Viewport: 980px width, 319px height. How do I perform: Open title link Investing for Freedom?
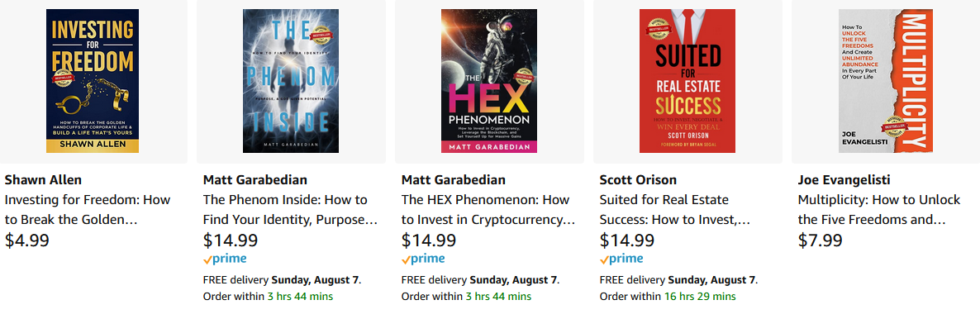tap(88, 210)
